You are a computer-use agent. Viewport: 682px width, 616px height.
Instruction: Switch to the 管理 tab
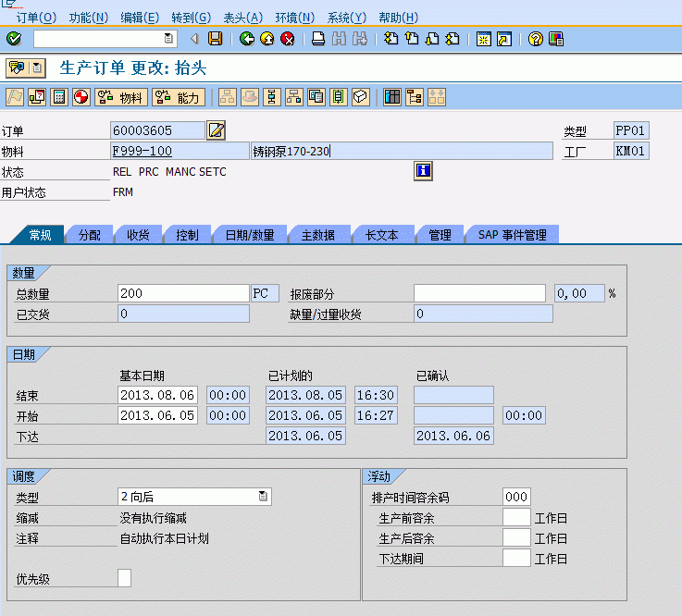(x=440, y=235)
